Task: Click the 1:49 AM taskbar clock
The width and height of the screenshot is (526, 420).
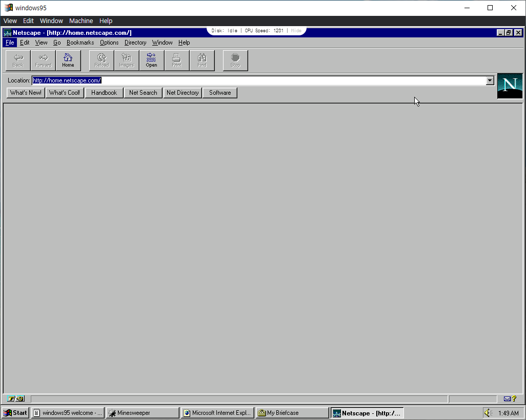Action: 508,413
